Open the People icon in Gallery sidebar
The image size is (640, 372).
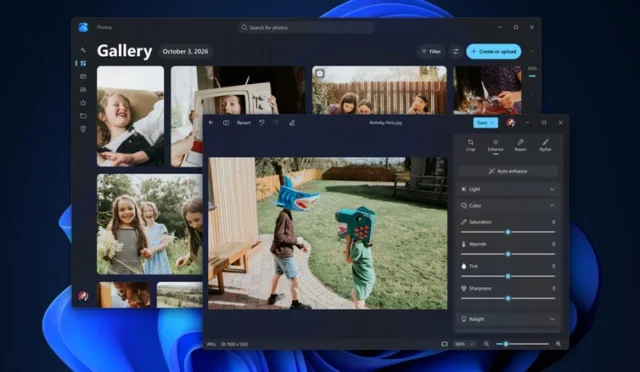tap(83, 89)
